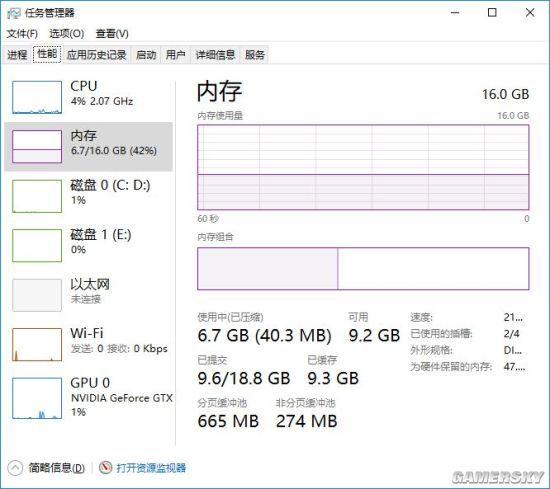
Task: Open the 文件(F) menu
Action: point(22,34)
